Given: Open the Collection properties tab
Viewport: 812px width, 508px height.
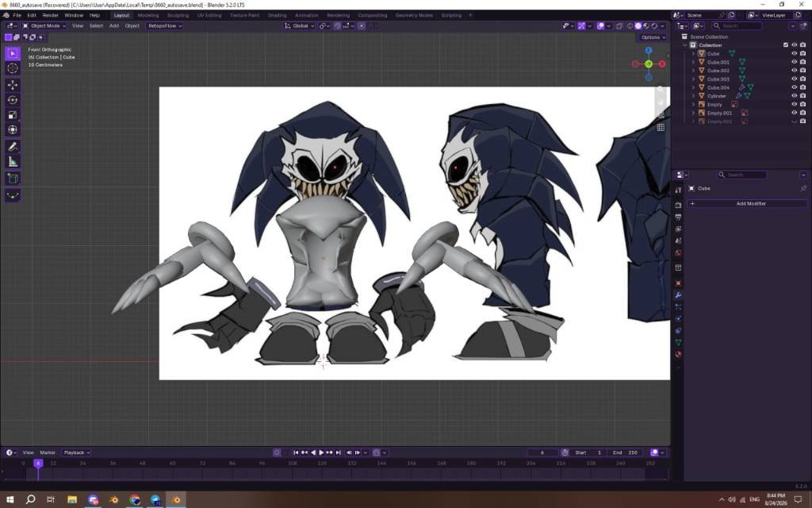Looking at the screenshot, I should click(678, 267).
